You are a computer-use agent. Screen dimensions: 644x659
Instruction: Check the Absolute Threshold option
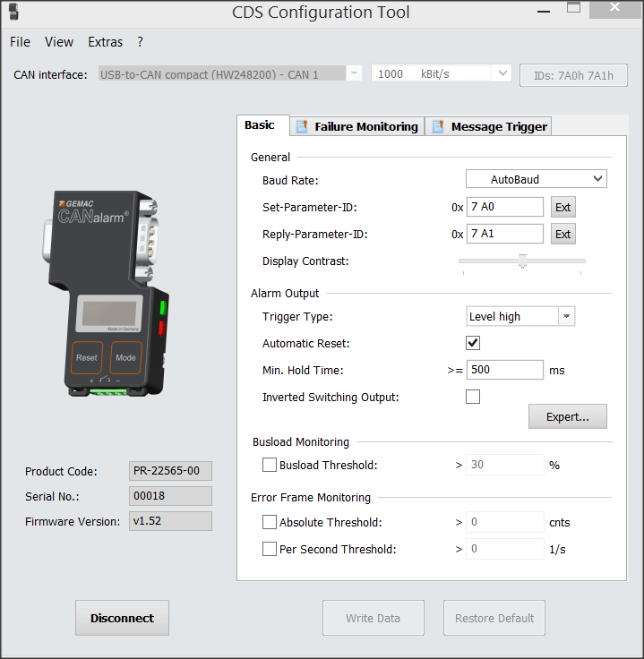click(270, 522)
